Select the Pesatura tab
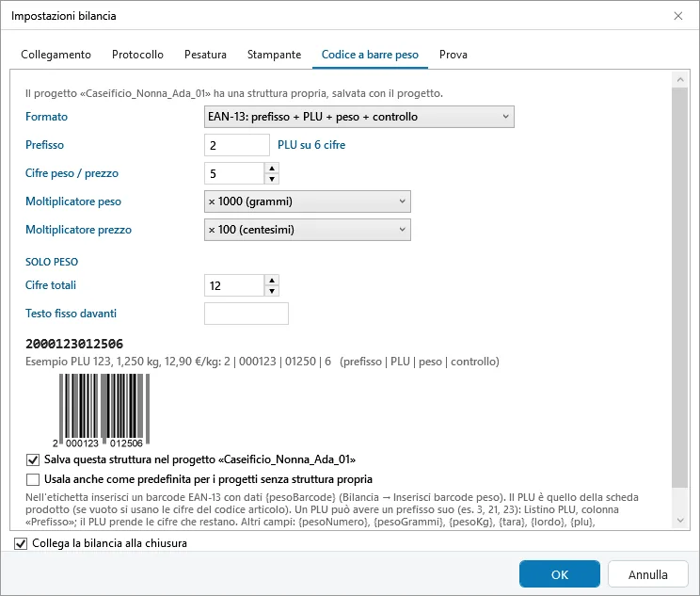This screenshot has width=700, height=596. click(x=205, y=55)
